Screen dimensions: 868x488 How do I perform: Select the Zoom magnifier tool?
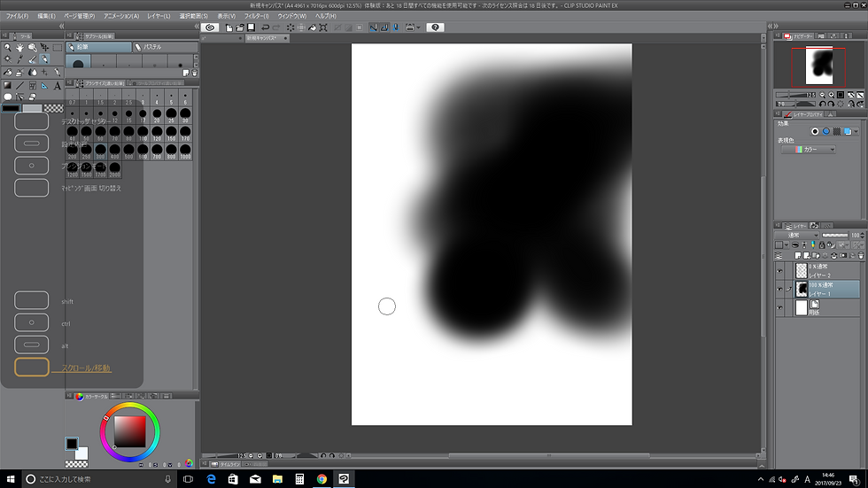click(x=8, y=48)
